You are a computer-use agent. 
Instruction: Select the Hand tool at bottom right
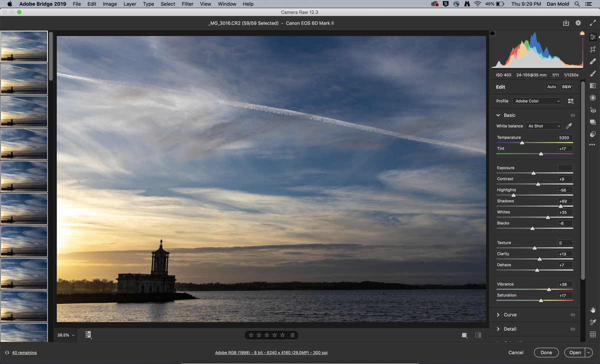592,310
